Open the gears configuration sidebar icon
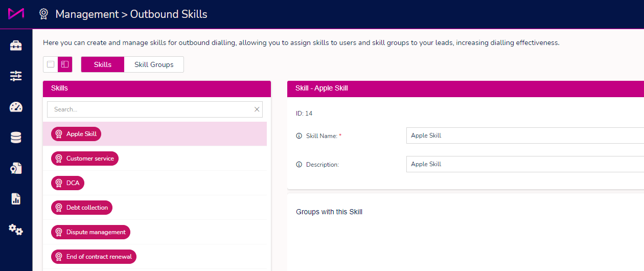The width and height of the screenshot is (644, 271). tap(16, 230)
